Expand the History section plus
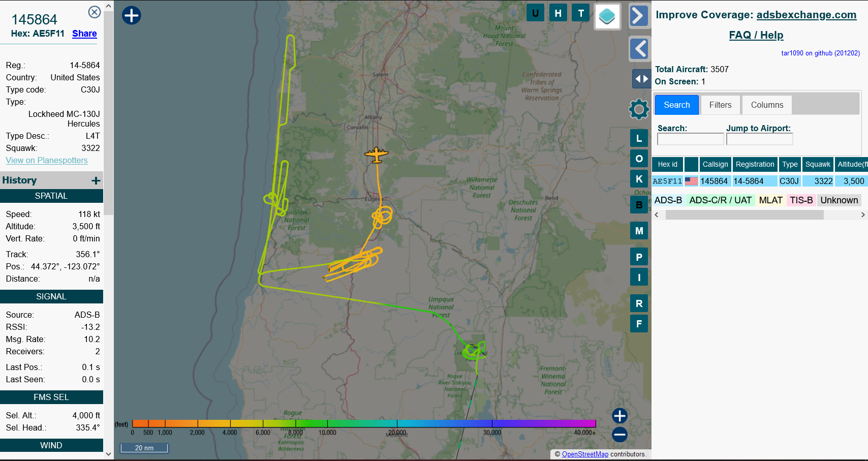868x461 pixels. (96, 180)
